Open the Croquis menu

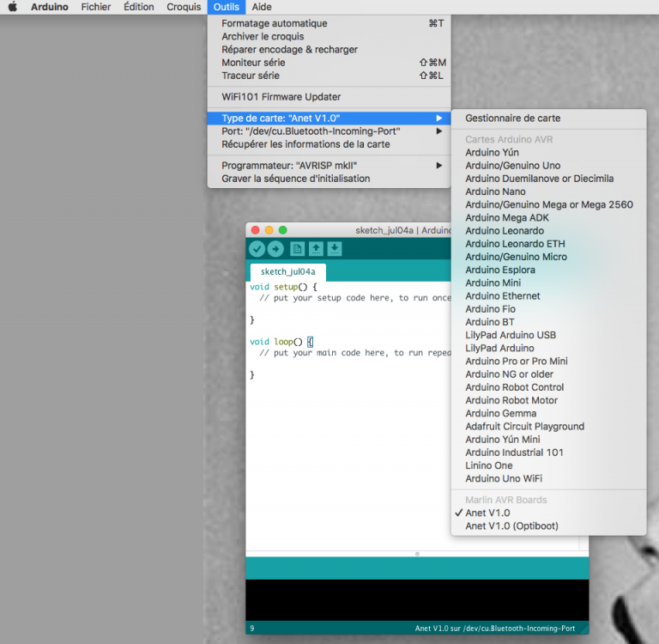click(x=184, y=7)
